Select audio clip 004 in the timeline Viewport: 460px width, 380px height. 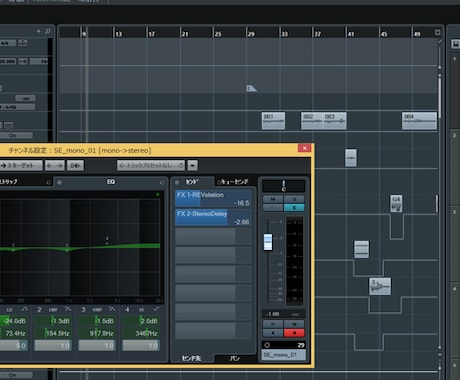[x=419, y=121]
